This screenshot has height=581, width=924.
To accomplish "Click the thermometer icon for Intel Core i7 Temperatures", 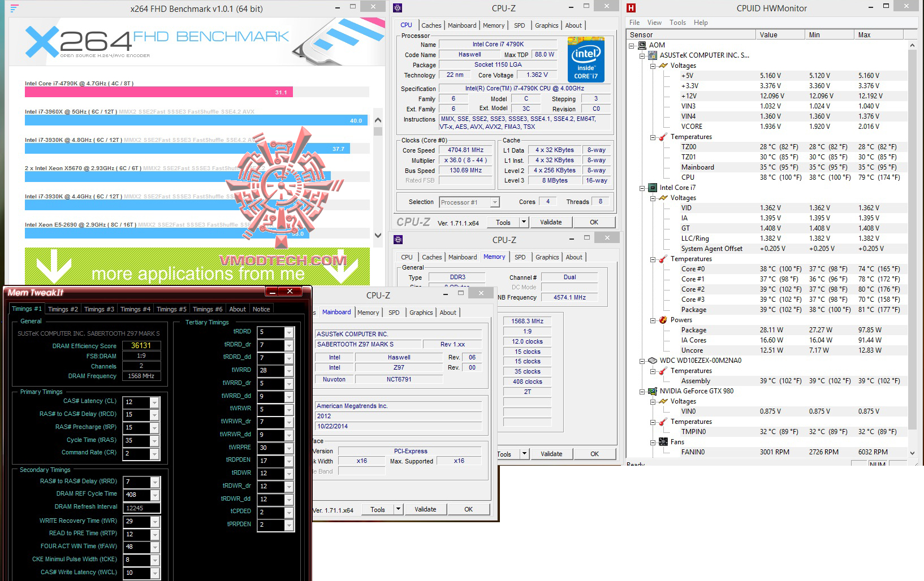I will [663, 259].
